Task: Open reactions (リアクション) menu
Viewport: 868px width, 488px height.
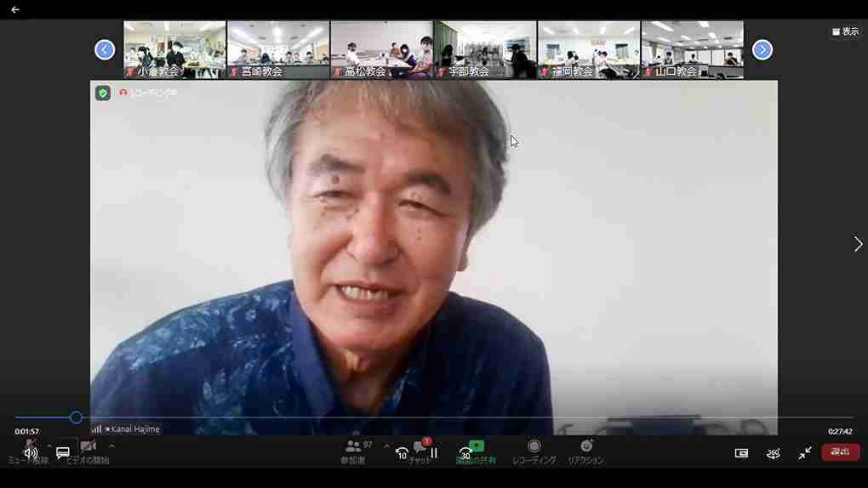Action: [x=585, y=451]
